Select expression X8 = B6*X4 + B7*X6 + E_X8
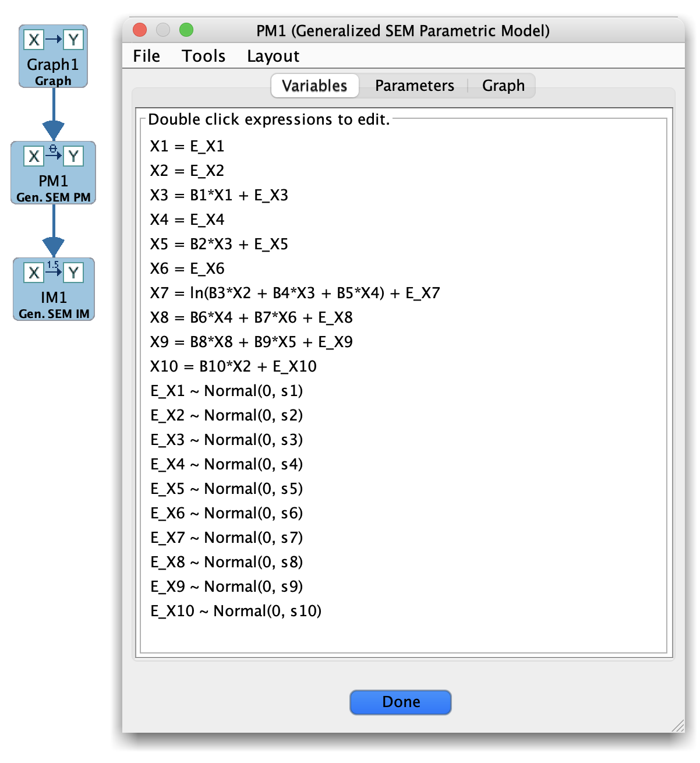Screen dimensions: 700x763 (251, 317)
